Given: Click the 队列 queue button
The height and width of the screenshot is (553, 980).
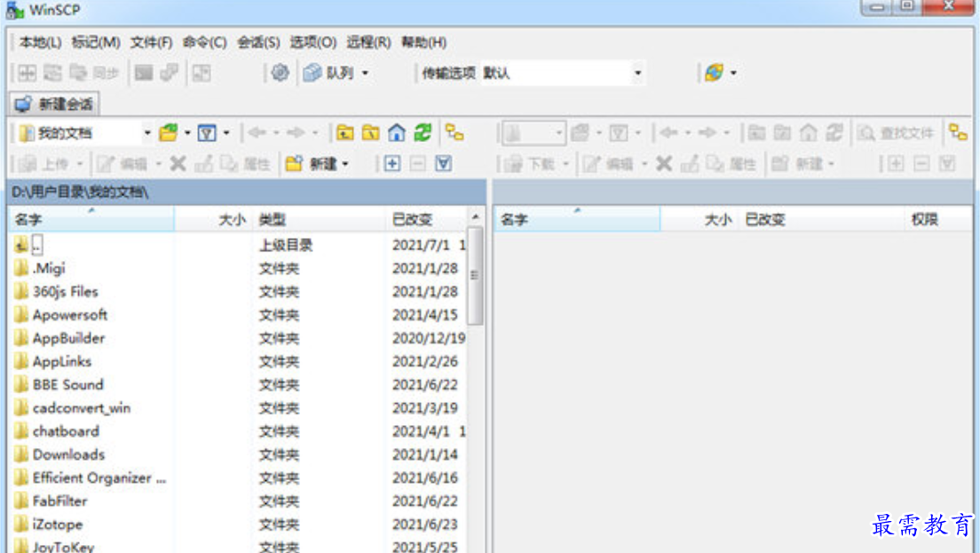Looking at the screenshot, I should click(x=328, y=73).
